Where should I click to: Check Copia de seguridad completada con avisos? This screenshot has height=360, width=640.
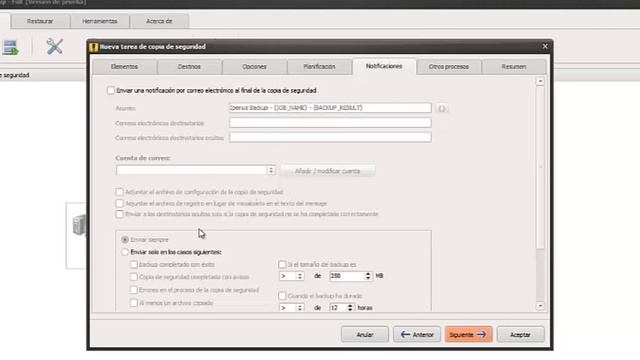tap(133, 277)
